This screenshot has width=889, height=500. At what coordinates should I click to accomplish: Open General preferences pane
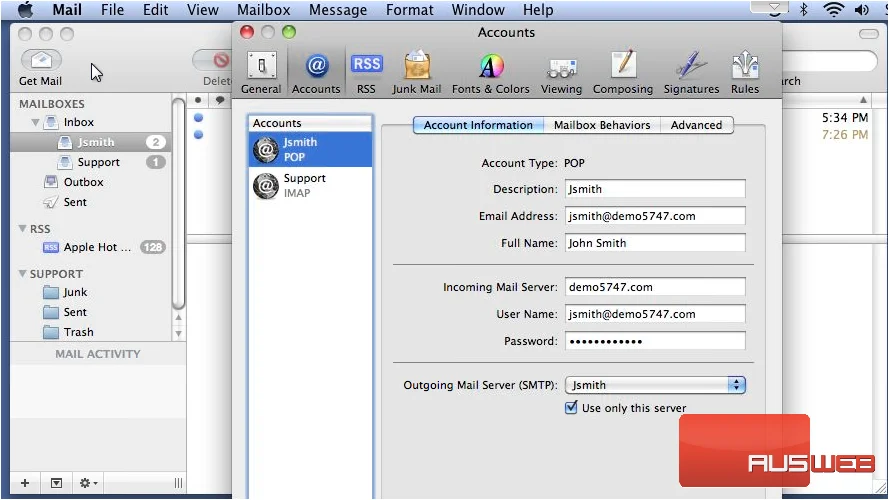(261, 73)
